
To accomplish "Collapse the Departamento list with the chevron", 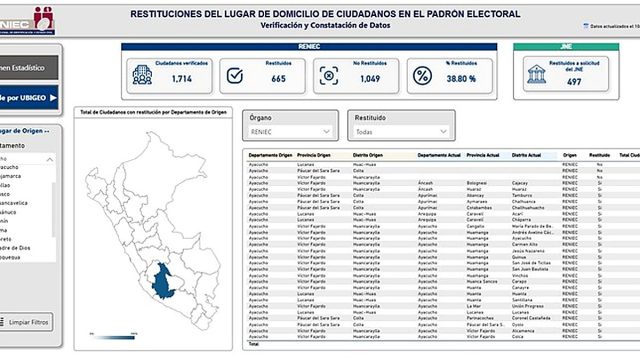I will coord(49,160).
